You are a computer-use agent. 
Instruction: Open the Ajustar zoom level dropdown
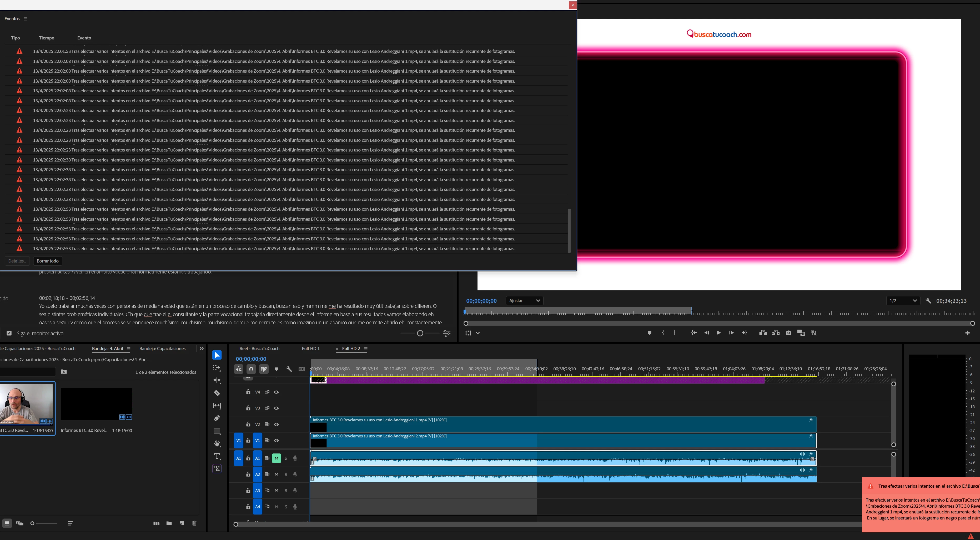(524, 301)
